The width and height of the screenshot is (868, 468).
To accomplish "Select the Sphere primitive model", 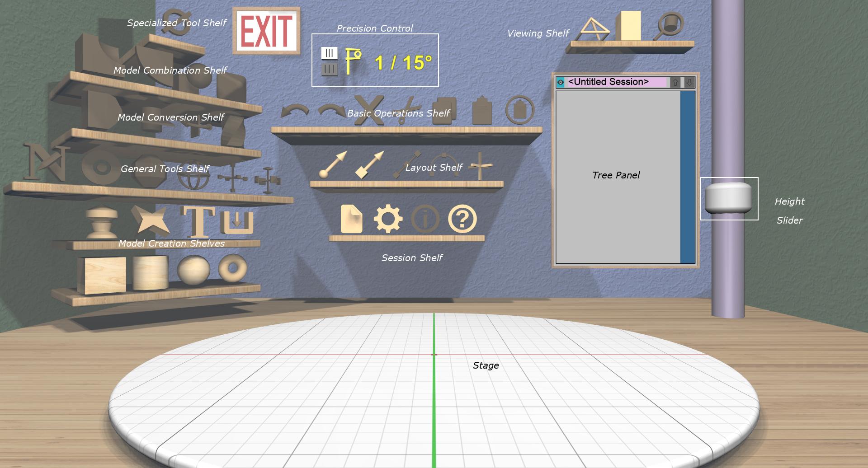I will [x=193, y=271].
